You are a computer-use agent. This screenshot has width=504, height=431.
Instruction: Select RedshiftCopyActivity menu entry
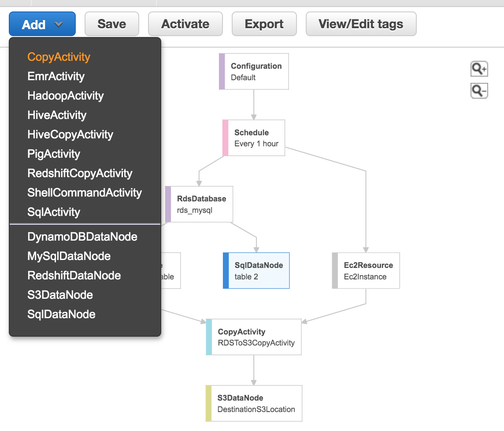[x=80, y=173]
